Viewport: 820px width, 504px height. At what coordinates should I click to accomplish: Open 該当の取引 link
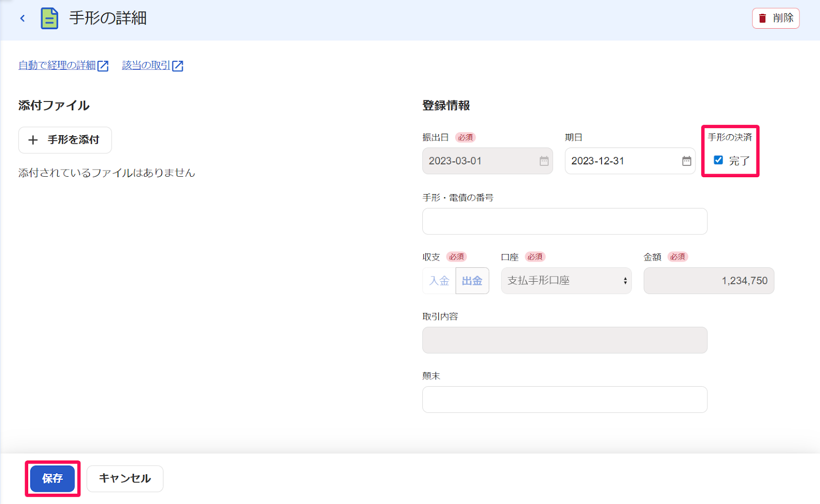click(x=146, y=66)
